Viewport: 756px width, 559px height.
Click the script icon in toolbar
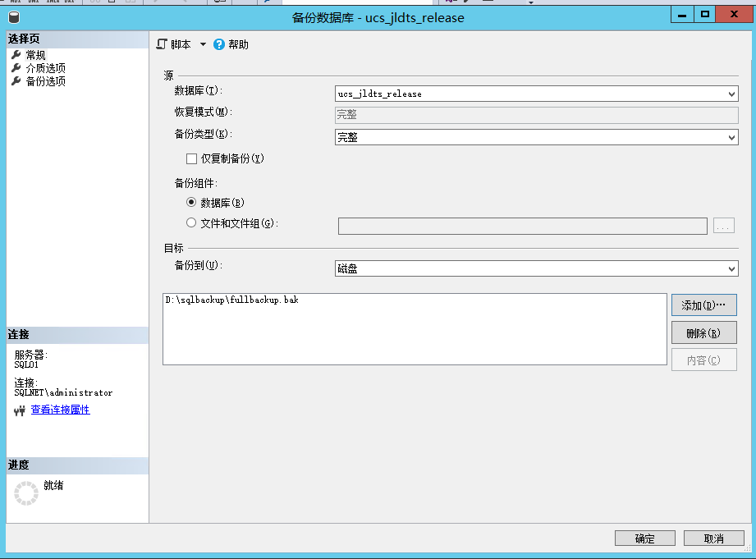coord(162,44)
